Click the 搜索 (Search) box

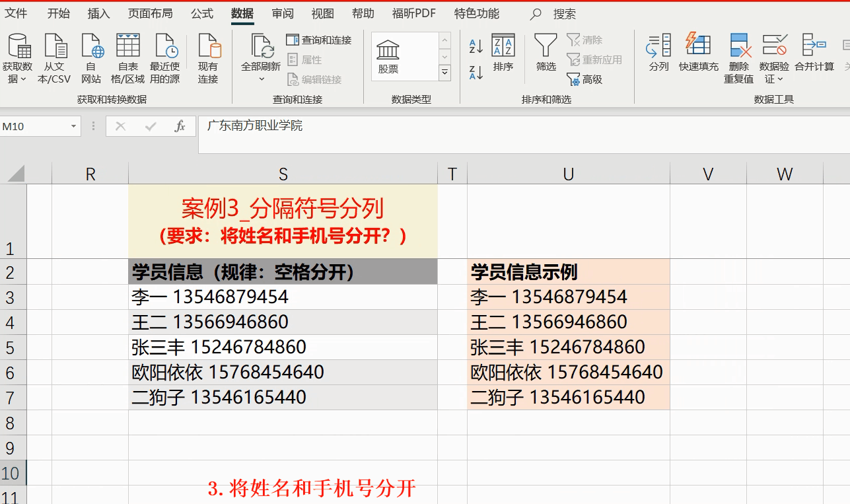[555, 14]
